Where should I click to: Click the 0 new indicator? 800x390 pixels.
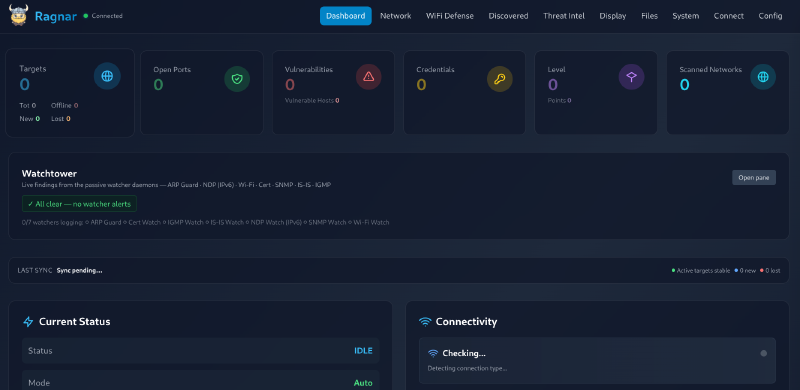point(745,271)
